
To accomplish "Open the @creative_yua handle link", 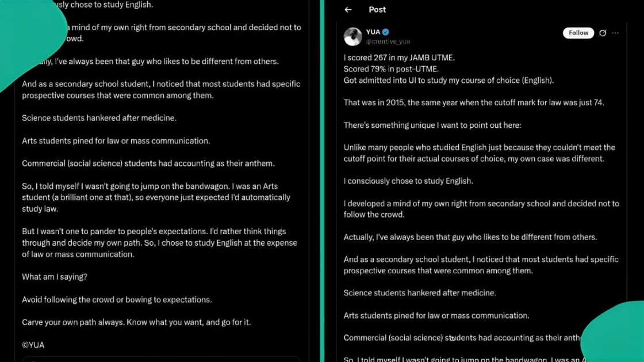I will point(388,41).
